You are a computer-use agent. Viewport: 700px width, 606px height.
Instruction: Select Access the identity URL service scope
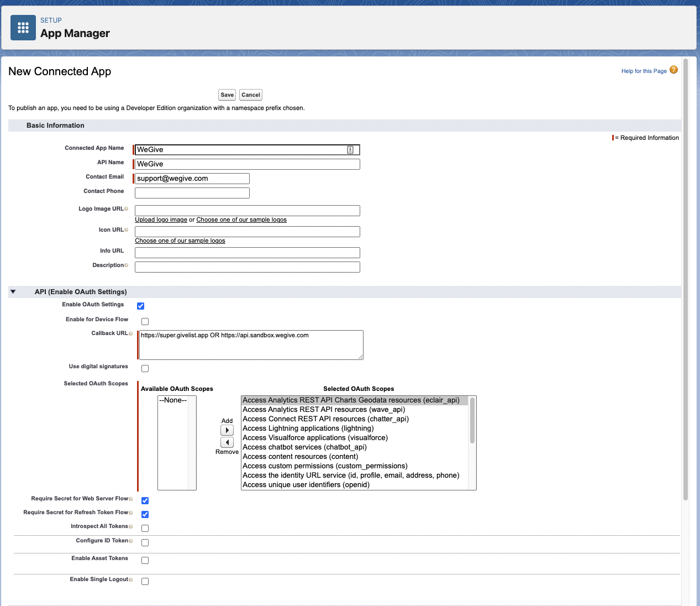[x=355, y=476]
